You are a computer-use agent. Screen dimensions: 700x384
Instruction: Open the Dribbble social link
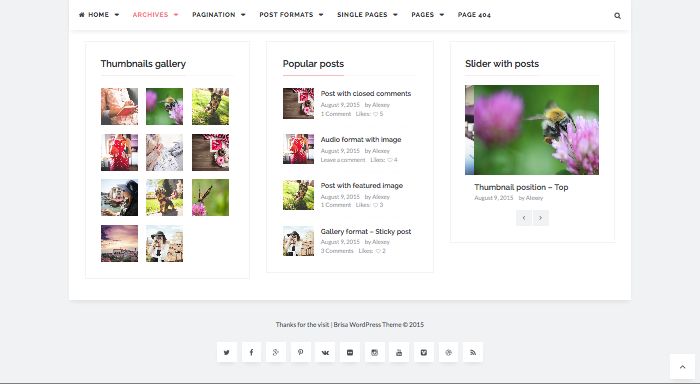448,352
